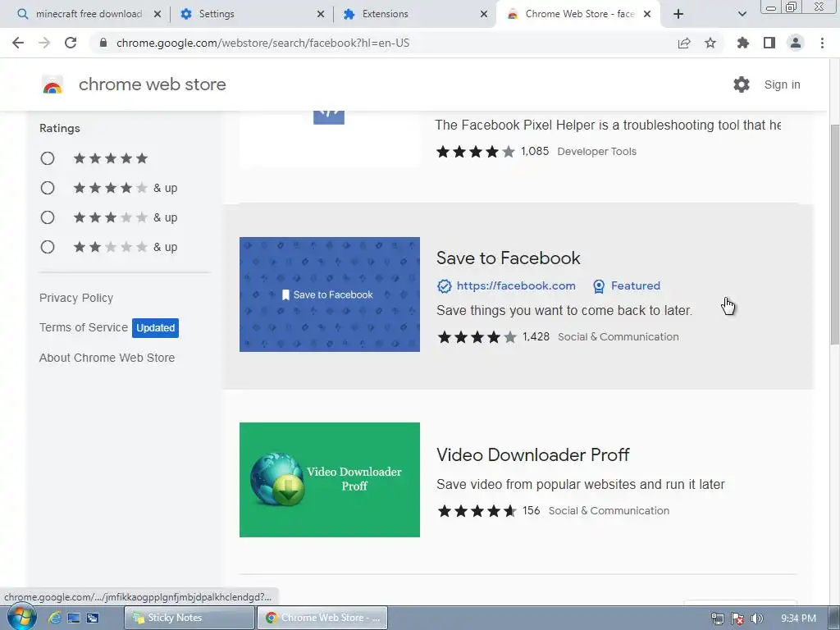Bookmark this page with the star icon

click(710, 43)
